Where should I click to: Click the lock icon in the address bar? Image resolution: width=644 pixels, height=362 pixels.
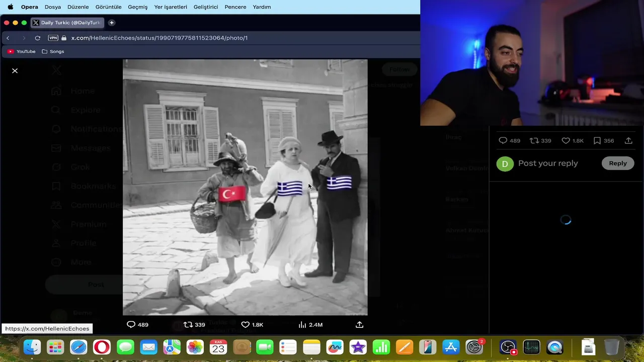[x=64, y=38]
